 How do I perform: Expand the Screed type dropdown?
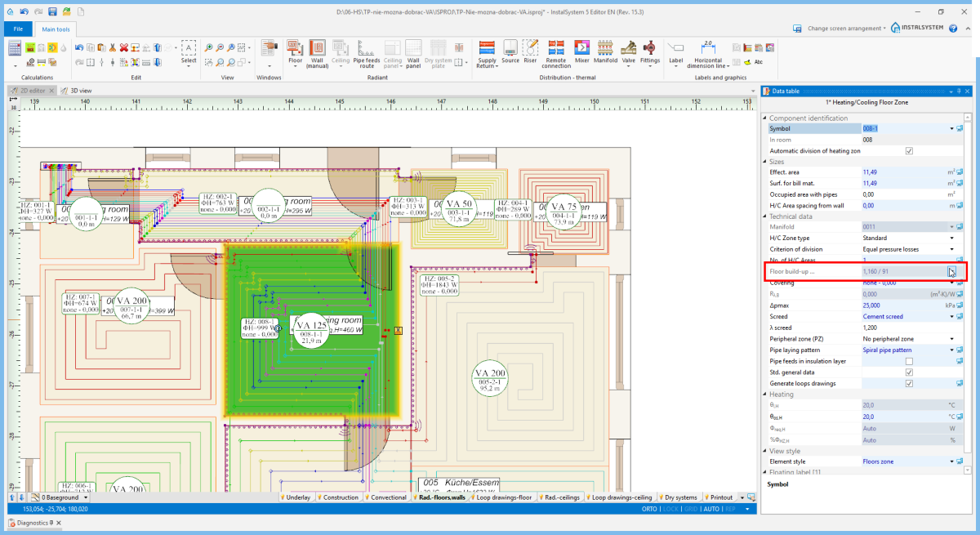(x=951, y=316)
